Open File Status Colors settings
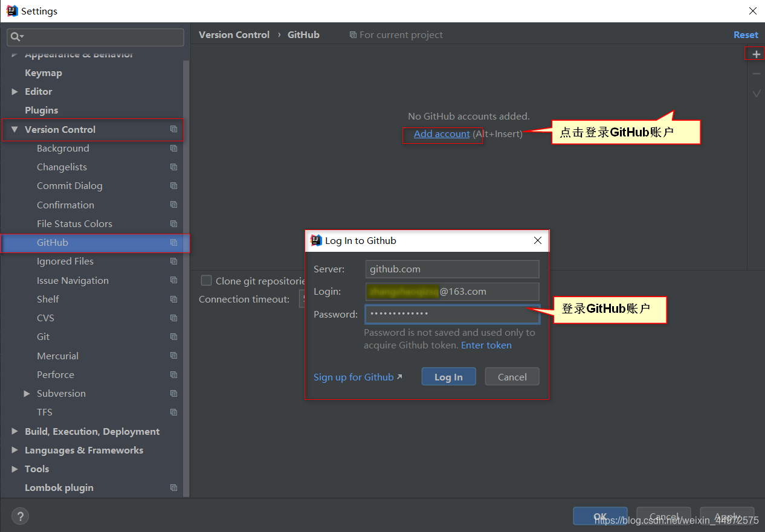 point(74,223)
